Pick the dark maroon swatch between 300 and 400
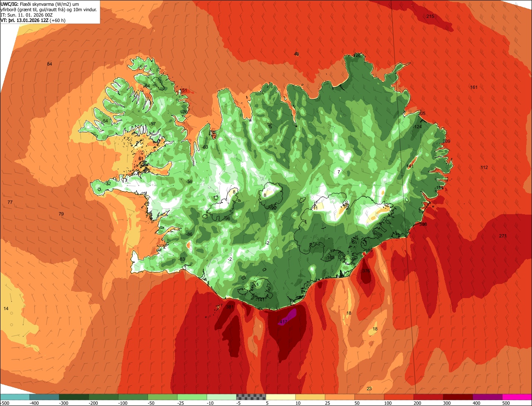Screen dimensions: 532x406 coord(458,397)
